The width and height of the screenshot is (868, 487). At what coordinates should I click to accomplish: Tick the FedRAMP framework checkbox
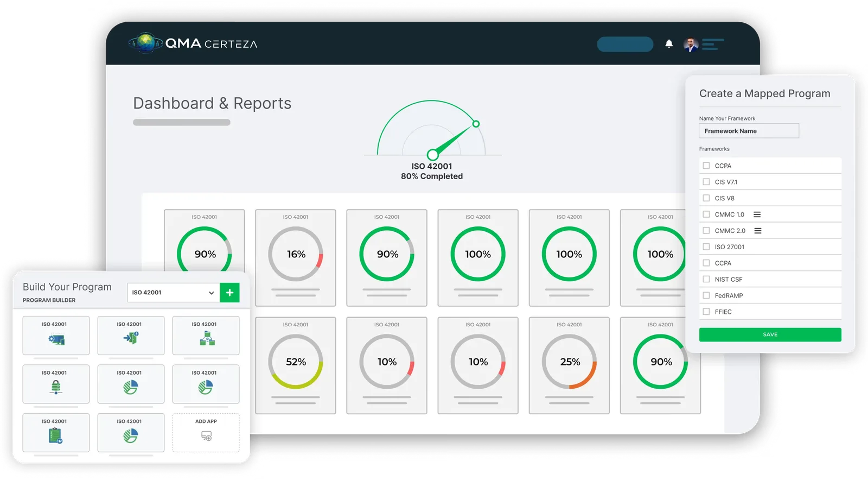pos(706,295)
